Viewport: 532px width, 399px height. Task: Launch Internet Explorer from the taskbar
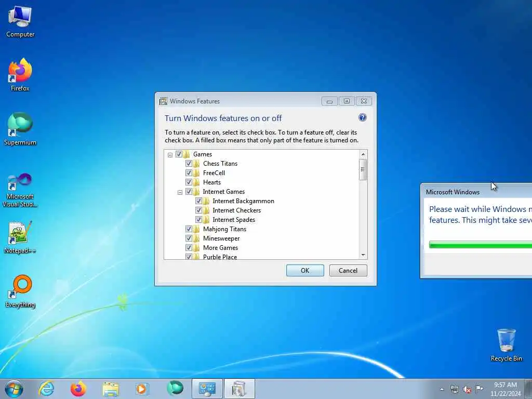[46, 389]
